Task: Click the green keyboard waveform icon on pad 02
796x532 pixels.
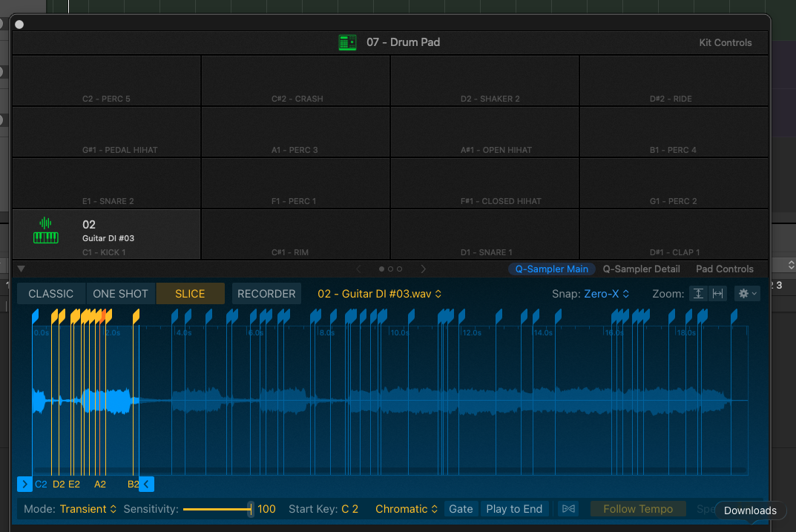Action: click(x=46, y=231)
